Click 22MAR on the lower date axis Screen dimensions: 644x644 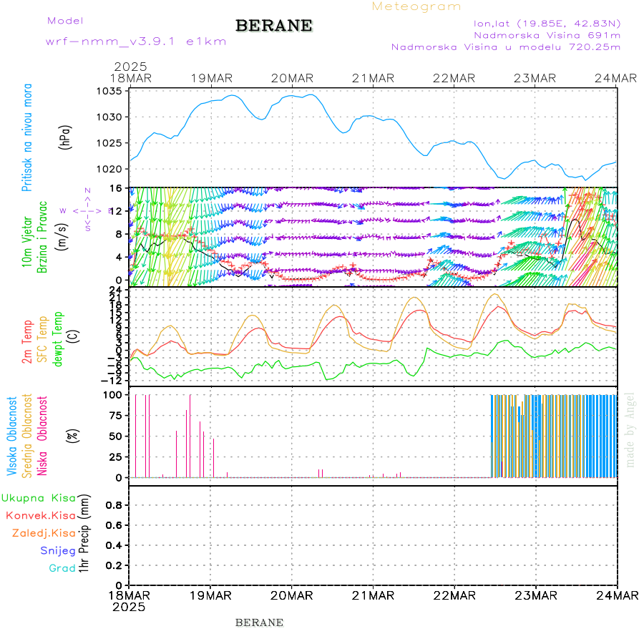[454, 595]
